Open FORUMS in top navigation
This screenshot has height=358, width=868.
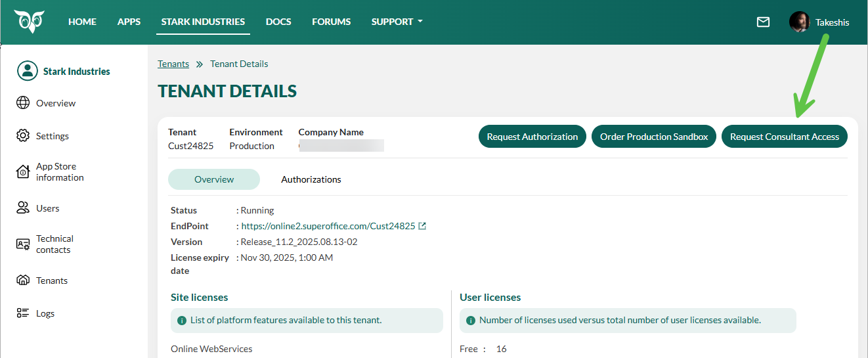pos(331,22)
